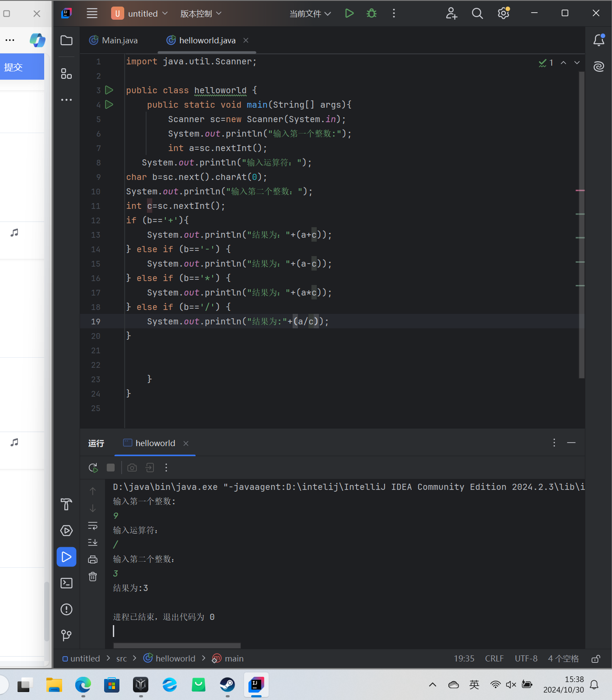
Task: Open the Project folder tool window
Action: tap(66, 40)
